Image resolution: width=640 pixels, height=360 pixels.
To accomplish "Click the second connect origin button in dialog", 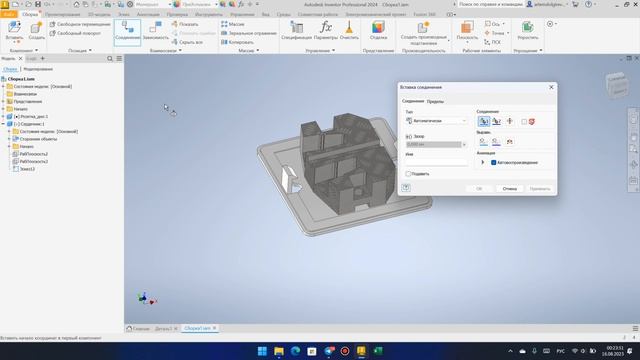I will [x=496, y=121].
